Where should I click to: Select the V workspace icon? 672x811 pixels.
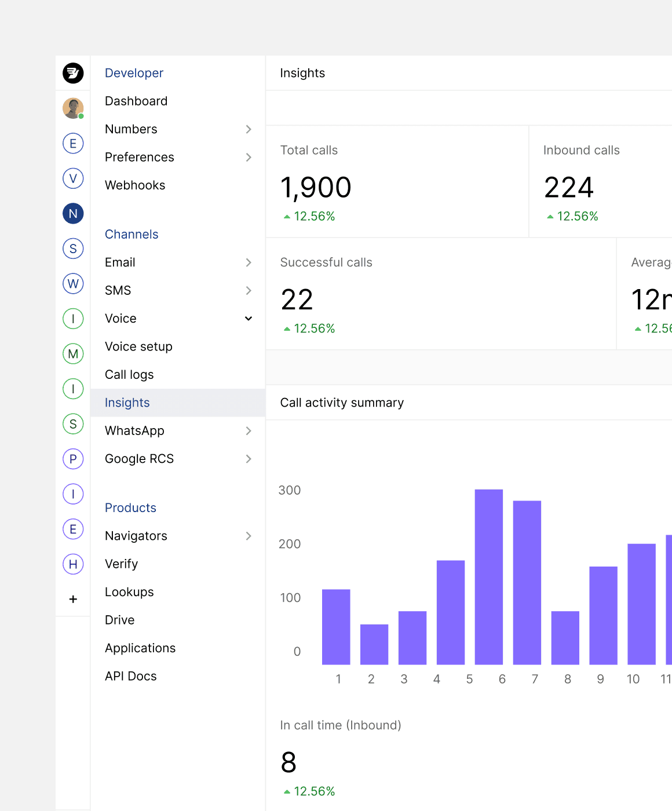click(x=73, y=178)
